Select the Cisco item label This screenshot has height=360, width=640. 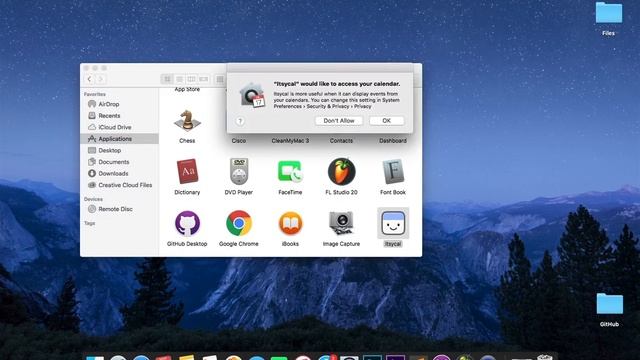pyautogui.click(x=239, y=141)
